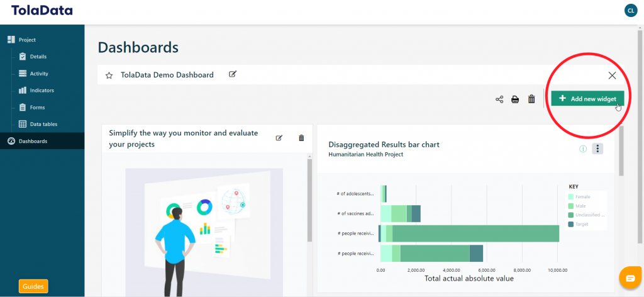Screen dimensions: 644x297
Task: Click the text widget's vertical scrollbar
Action: pyautogui.click(x=309, y=201)
